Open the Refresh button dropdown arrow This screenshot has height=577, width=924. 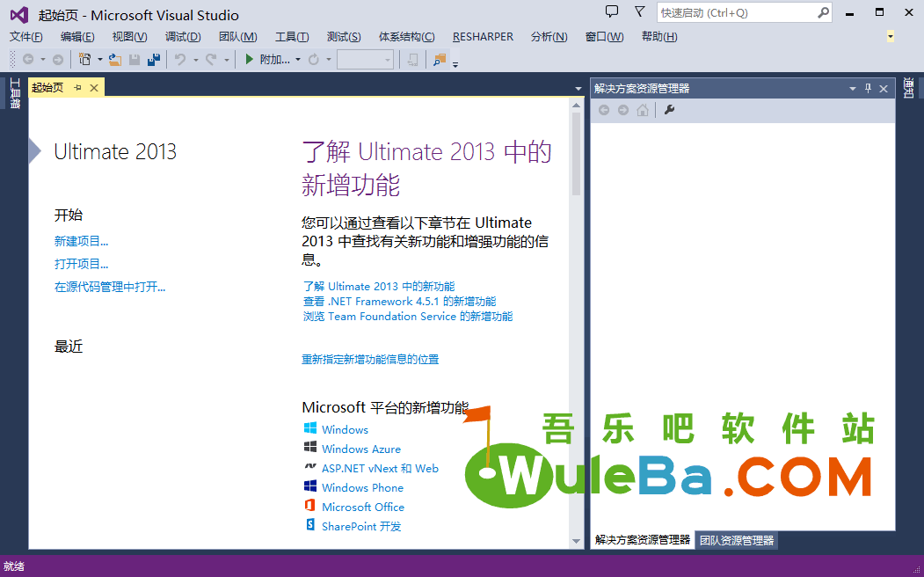click(x=328, y=60)
